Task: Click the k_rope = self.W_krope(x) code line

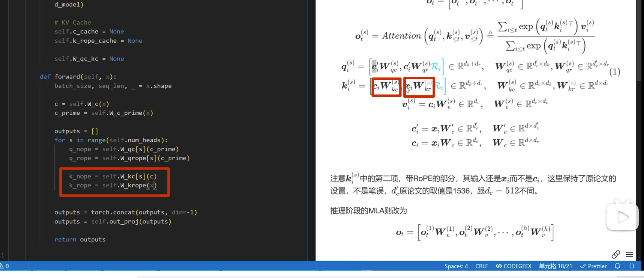Action: click(x=113, y=185)
